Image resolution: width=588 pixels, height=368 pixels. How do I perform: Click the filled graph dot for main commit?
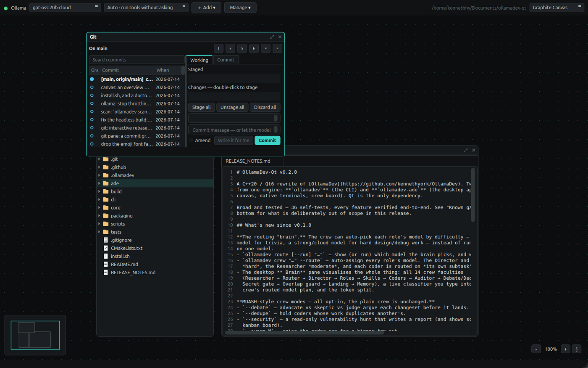tap(92, 79)
